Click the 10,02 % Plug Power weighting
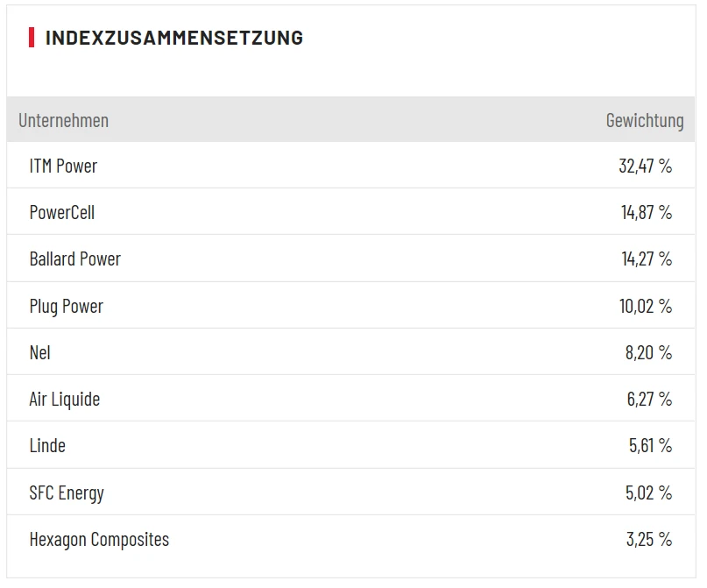This screenshot has width=707, height=588. click(x=646, y=306)
